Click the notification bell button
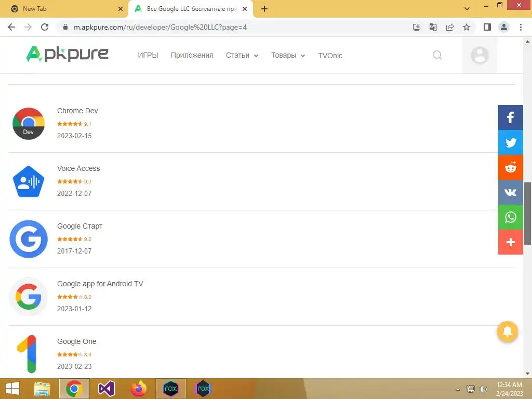532x399 pixels. tap(507, 331)
